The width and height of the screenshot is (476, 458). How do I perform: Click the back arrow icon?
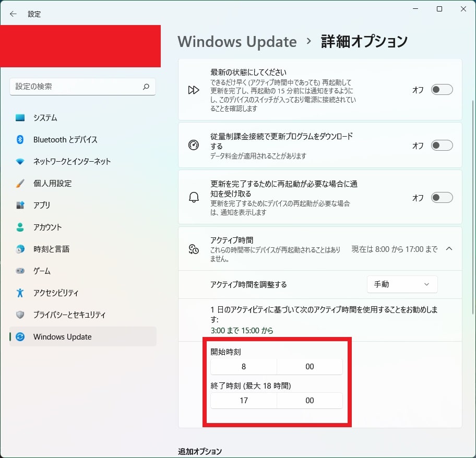point(13,14)
